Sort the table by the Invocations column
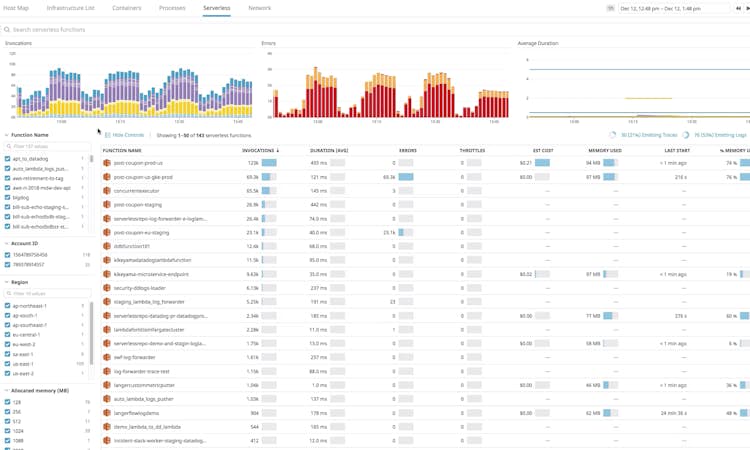Screen dimensions: 750x450 coord(260,150)
